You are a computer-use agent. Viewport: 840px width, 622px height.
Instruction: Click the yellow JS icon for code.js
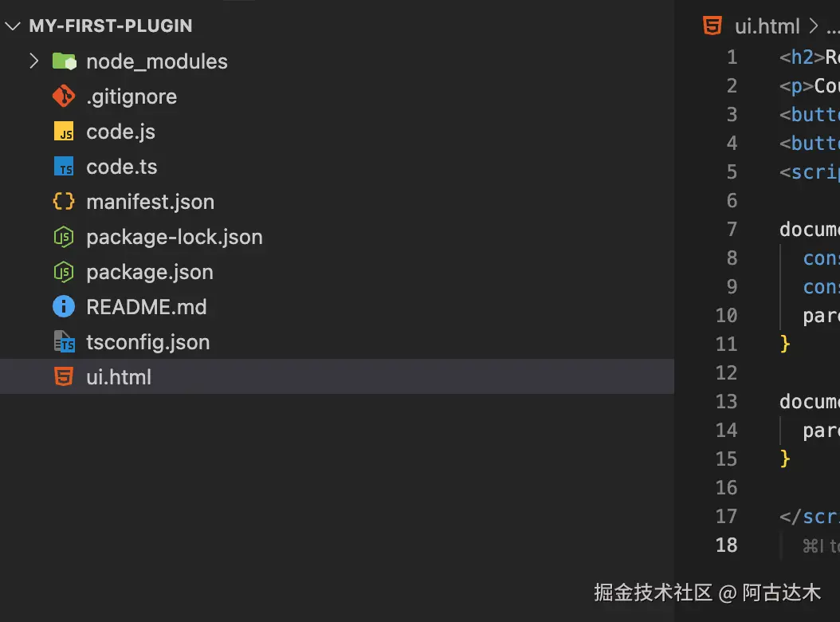(64, 132)
